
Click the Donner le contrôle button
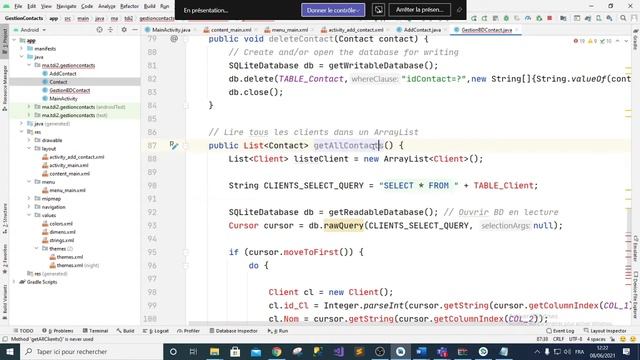point(333,10)
